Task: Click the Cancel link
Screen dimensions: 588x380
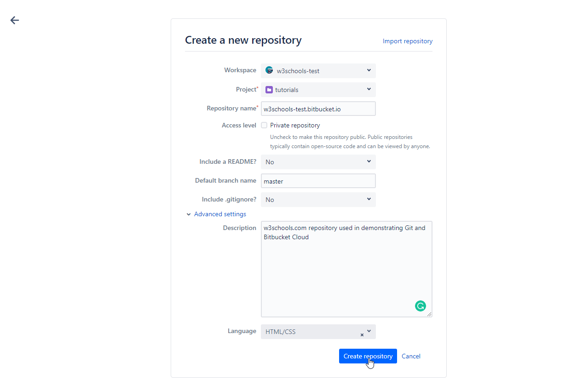Action: (411, 356)
